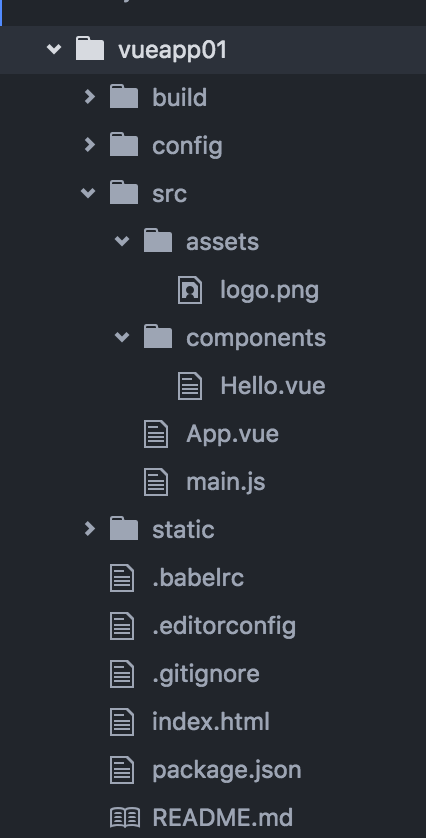The width and height of the screenshot is (426, 838).
Task: Click the components folder icon
Action: (158, 337)
